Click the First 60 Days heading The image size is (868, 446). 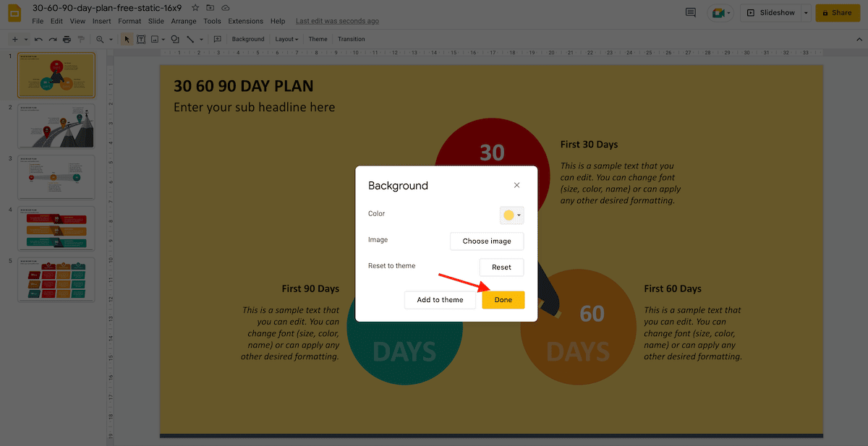(673, 288)
